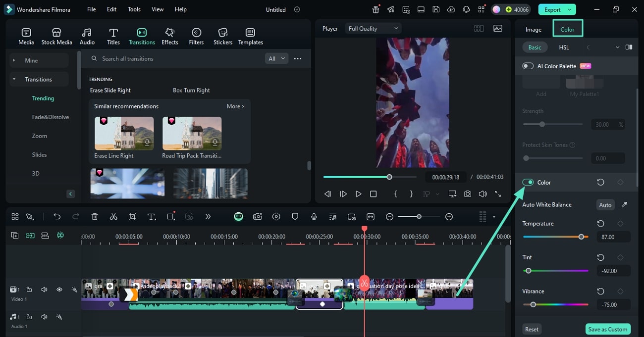The image size is (644, 337).
Task: Click the Search all transitions field
Action: click(x=176, y=58)
